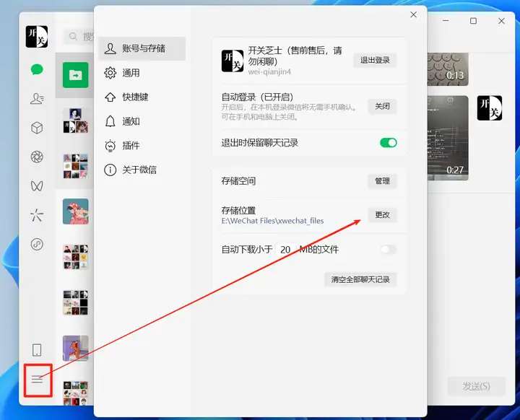Open the Favorites cube icon

[x=37, y=128]
